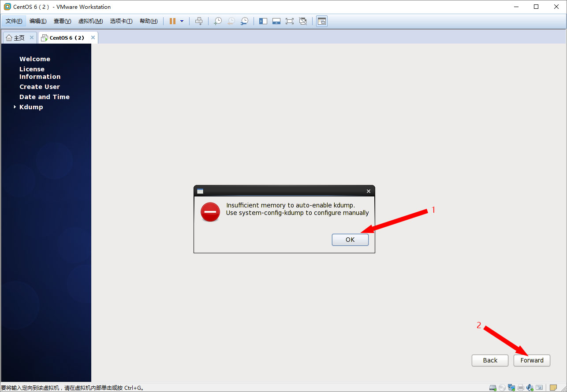Open the 文件(F) menu

[x=14, y=21]
